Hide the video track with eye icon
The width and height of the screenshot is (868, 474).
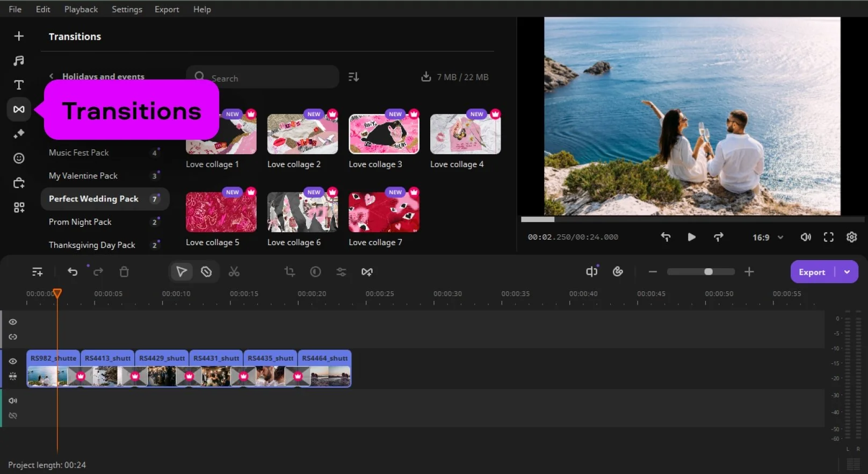pyautogui.click(x=13, y=361)
